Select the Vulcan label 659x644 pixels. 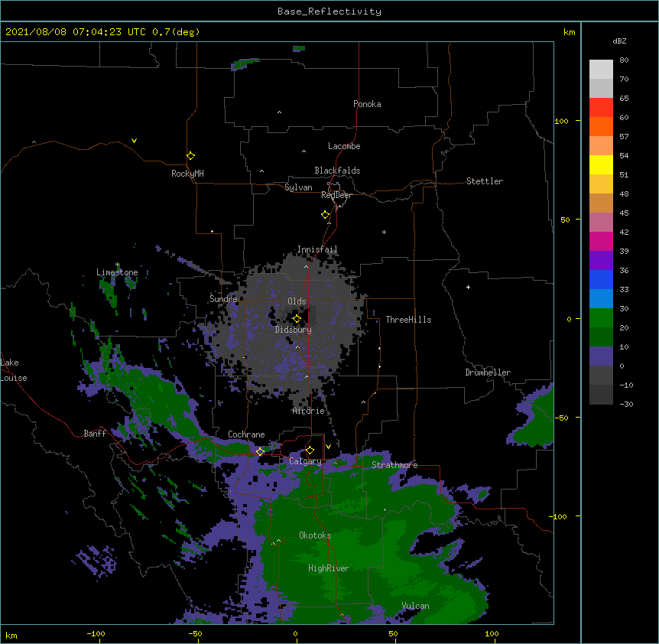[415, 606]
